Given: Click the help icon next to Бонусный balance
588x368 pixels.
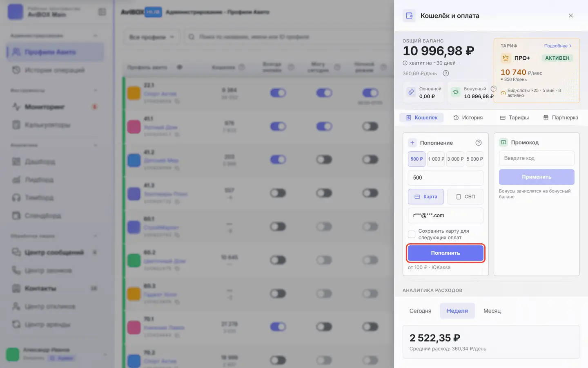Looking at the screenshot, I should pyautogui.click(x=493, y=89).
